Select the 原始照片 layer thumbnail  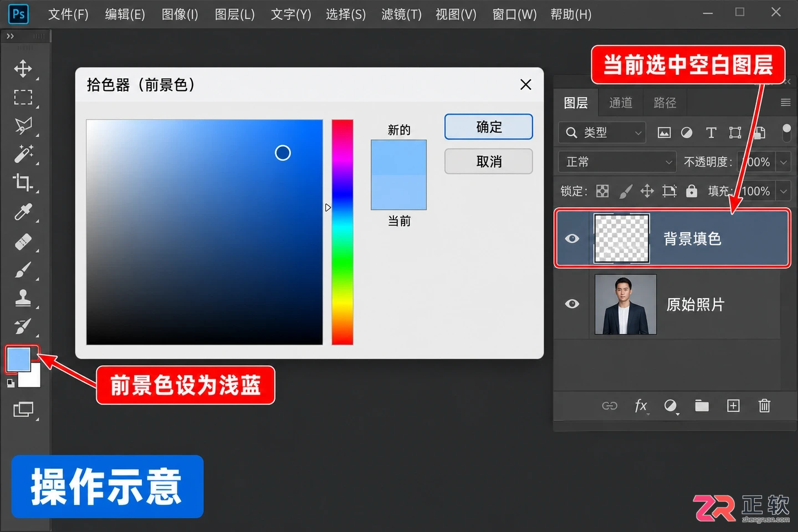pos(626,304)
